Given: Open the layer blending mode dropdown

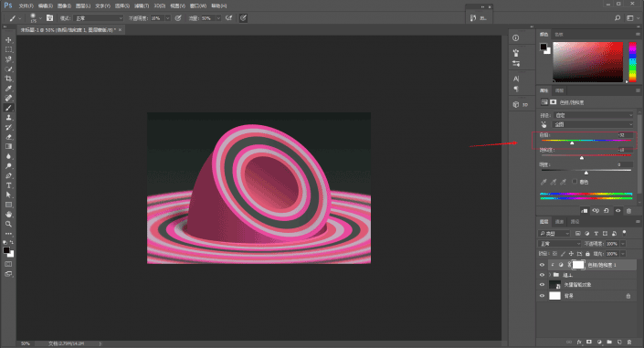Looking at the screenshot, I should (559, 244).
